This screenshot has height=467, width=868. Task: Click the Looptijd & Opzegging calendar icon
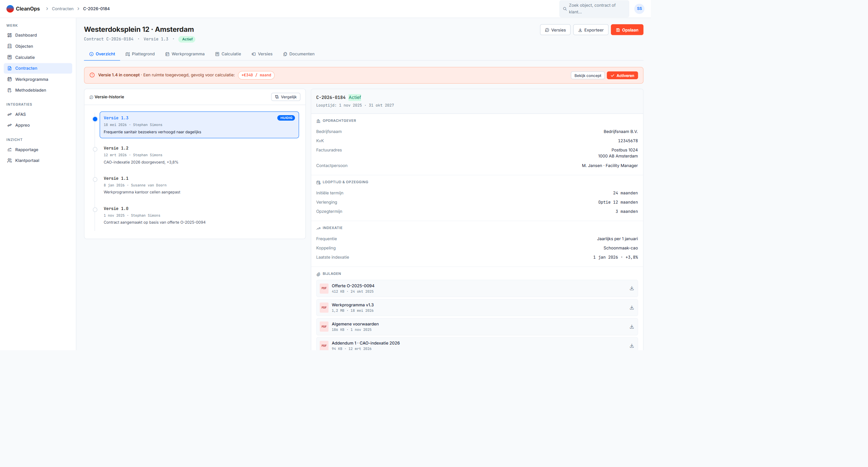318,182
